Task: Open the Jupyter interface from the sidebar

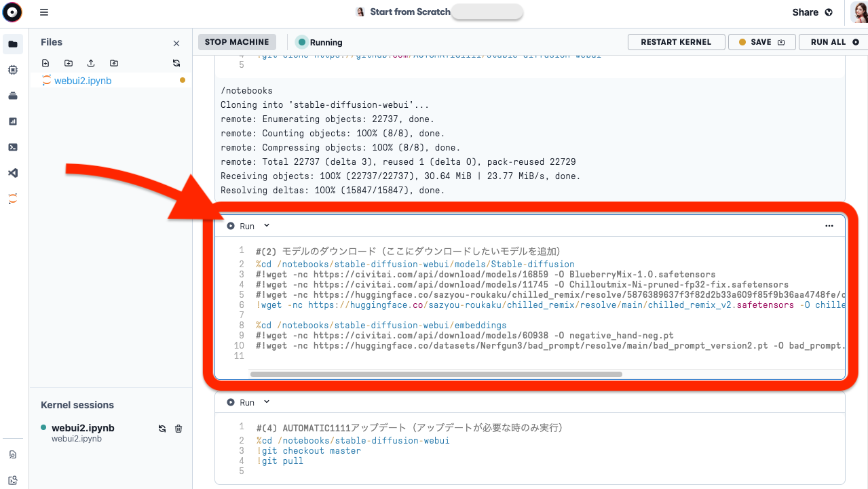Action: tap(12, 198)
